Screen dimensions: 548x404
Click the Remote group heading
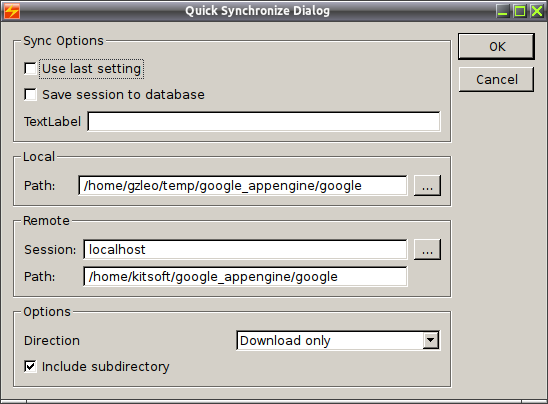46,221
